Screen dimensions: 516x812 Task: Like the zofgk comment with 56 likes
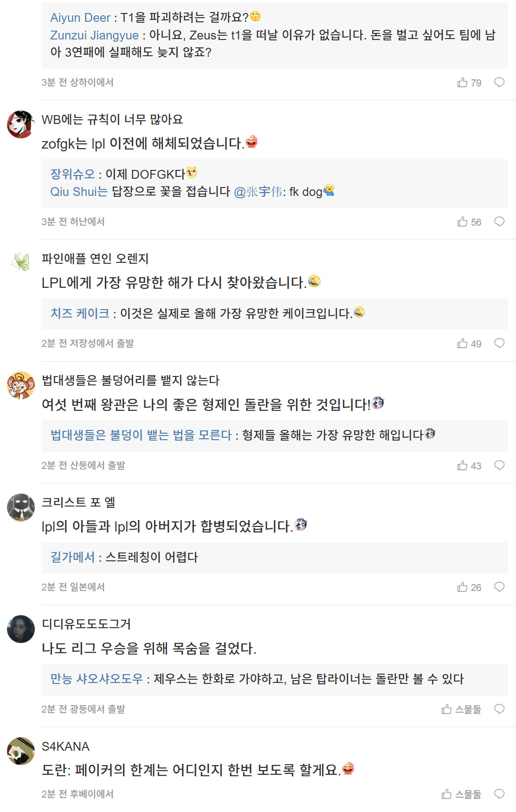462,222
